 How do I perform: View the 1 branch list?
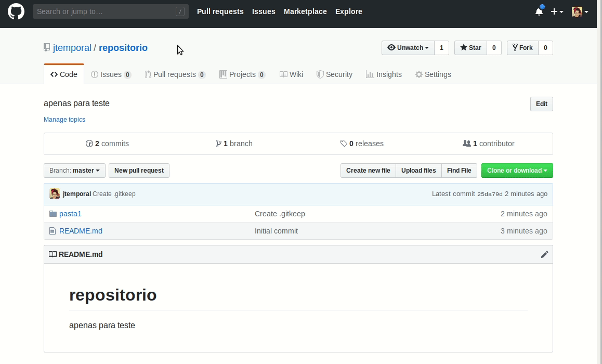(234, 144)
